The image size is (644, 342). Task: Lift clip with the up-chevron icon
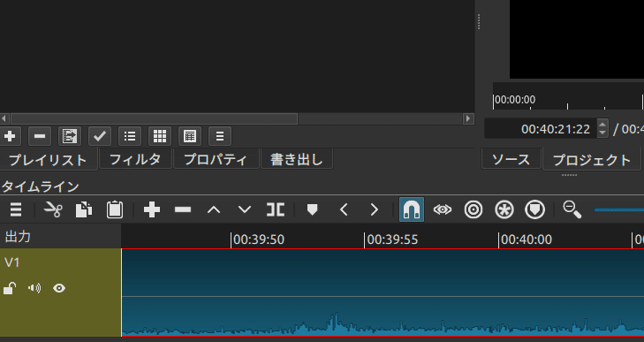[214, 209]
